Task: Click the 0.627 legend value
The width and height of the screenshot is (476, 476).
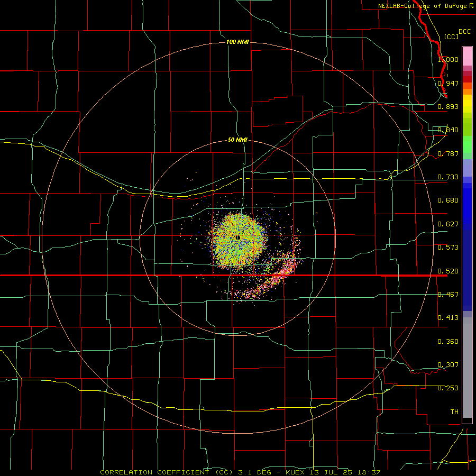Action: [x=448, y=224]
